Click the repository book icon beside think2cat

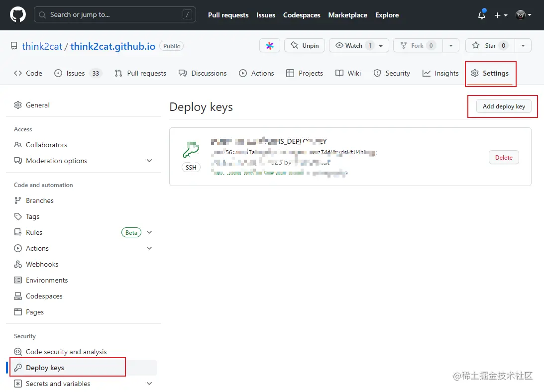[14, 46]
